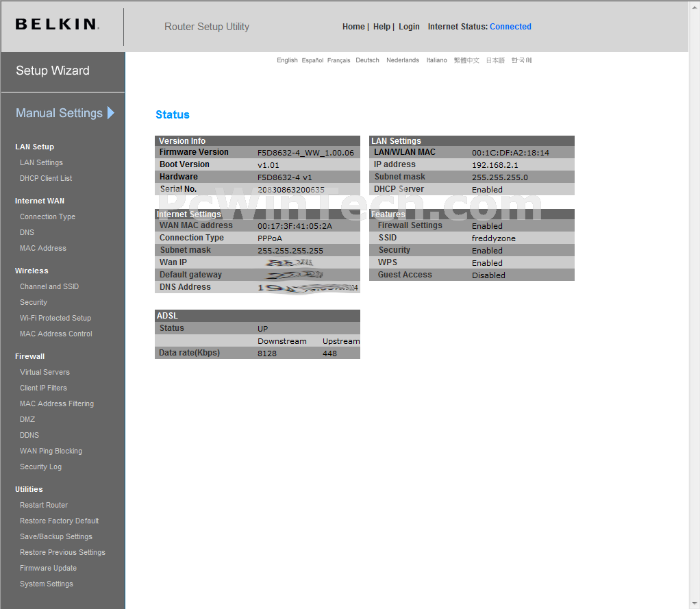Click the PPPoA connection type value
The height and width of the screenshot is (609, 700).
tap(270, 238)
